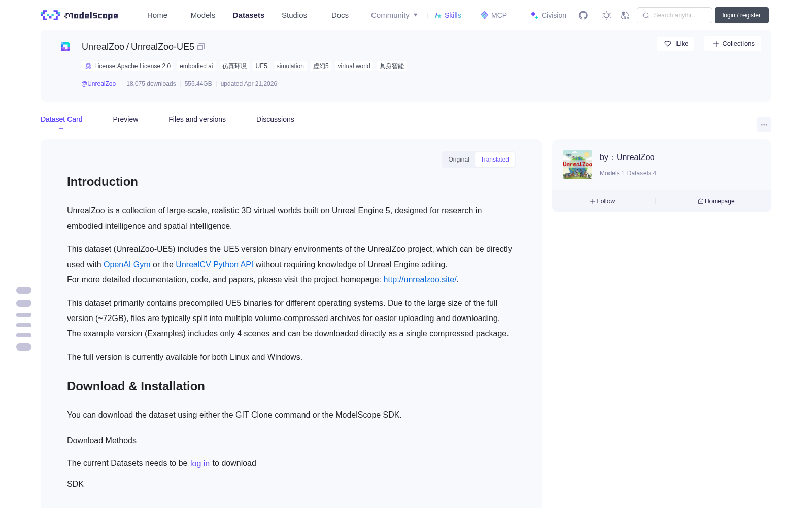Open the UnrealCV Python API link
Viewport: 812px width, 508px height.
(x=214, y=265)
